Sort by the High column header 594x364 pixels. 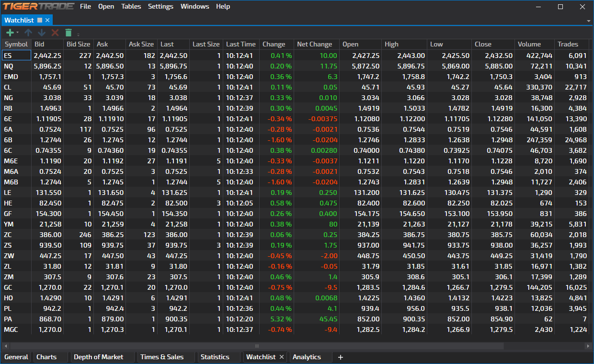point(404,44)
